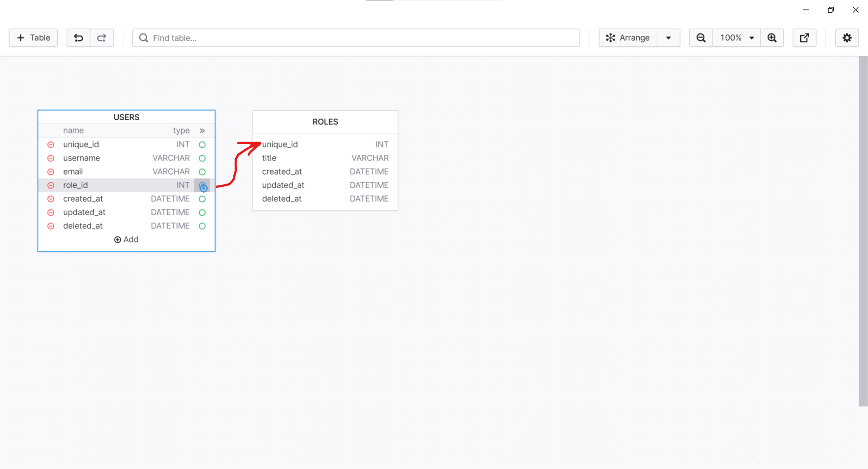Click Add to insert new USERS field
The image size is (868, 469).
point(126,239)
